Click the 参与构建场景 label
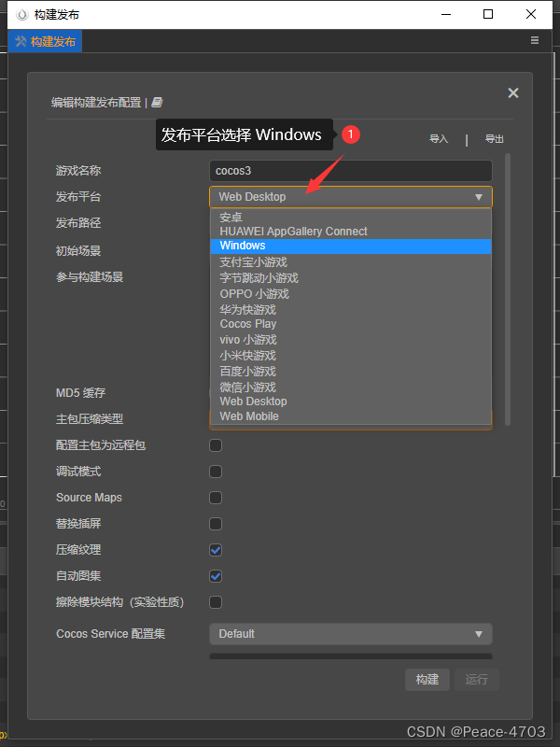 [90, 276]
